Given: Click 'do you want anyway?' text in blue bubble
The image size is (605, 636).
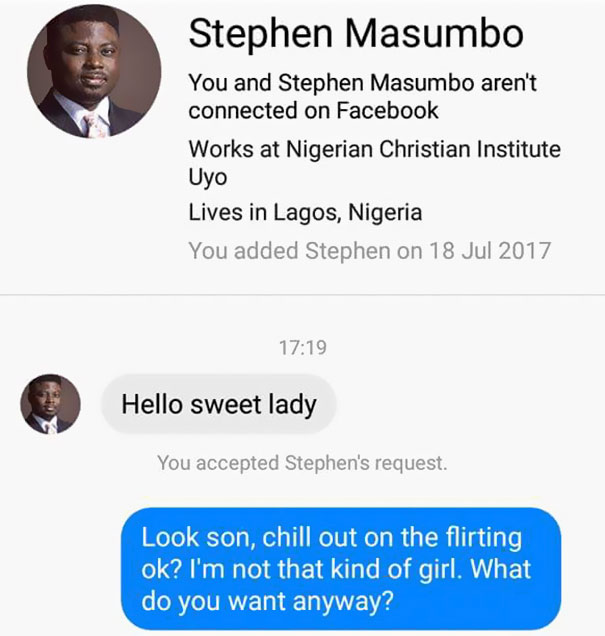Looking at the screenshot, I should [x=268, y=603].
